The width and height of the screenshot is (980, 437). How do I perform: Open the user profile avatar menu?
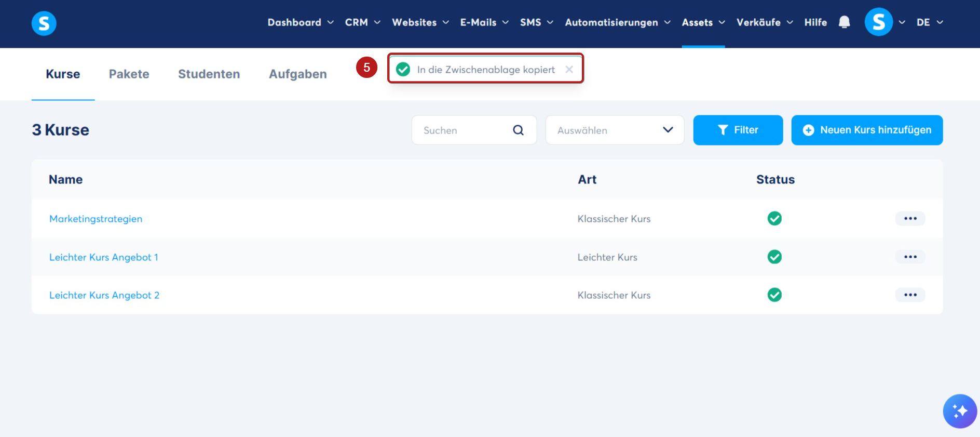coord(878,22)
